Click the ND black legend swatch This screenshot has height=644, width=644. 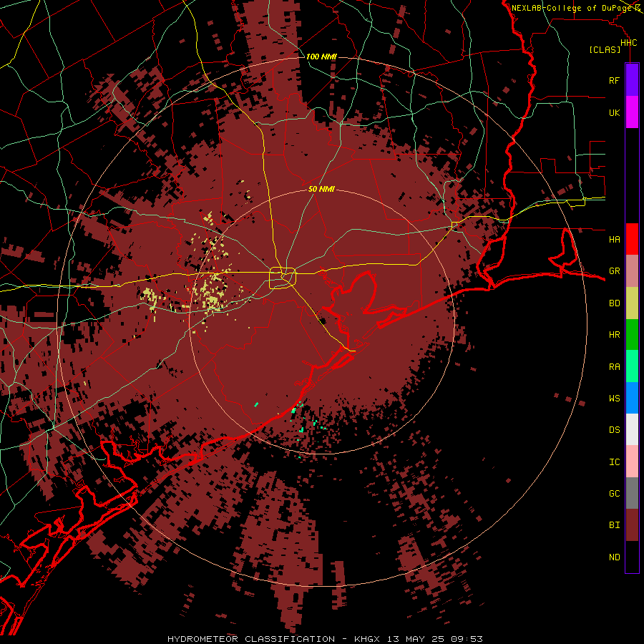[632, 557]
